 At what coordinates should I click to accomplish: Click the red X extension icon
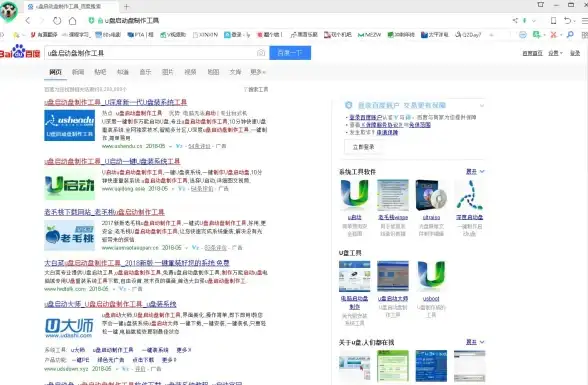(x=553, y=34)
